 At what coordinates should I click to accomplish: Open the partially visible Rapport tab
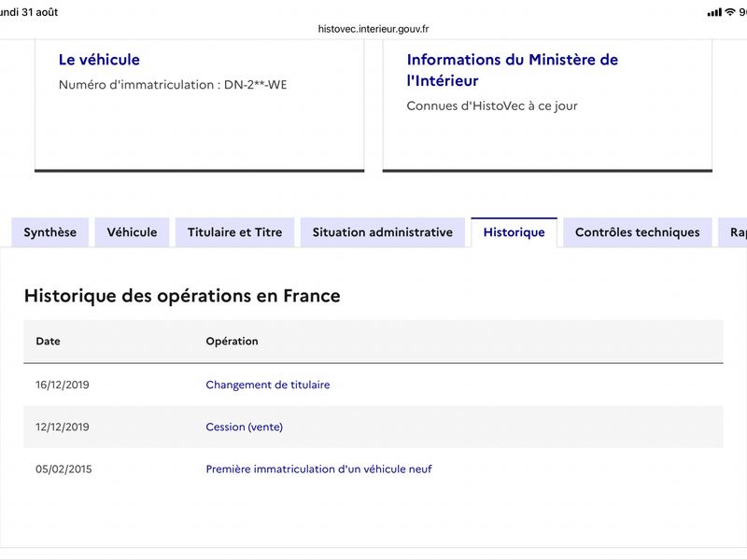[x=733, y=232]
